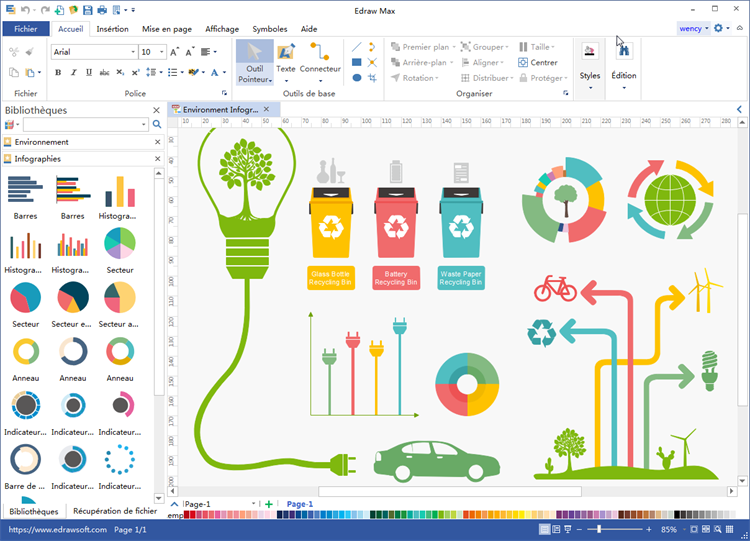The height and width of the screenshot is (541, 750).
Task: Select the Secteur pie chart thumbnail
Action: click(x=120, y=244)
